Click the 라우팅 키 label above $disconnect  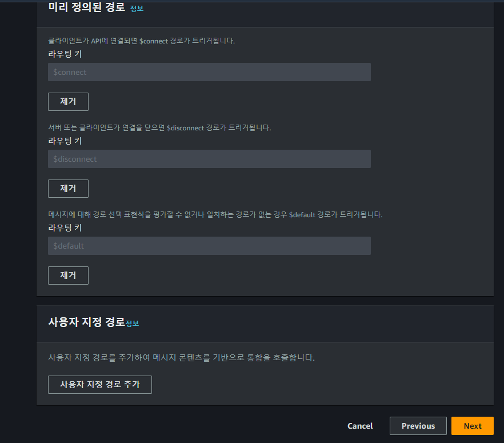[64, 141]
